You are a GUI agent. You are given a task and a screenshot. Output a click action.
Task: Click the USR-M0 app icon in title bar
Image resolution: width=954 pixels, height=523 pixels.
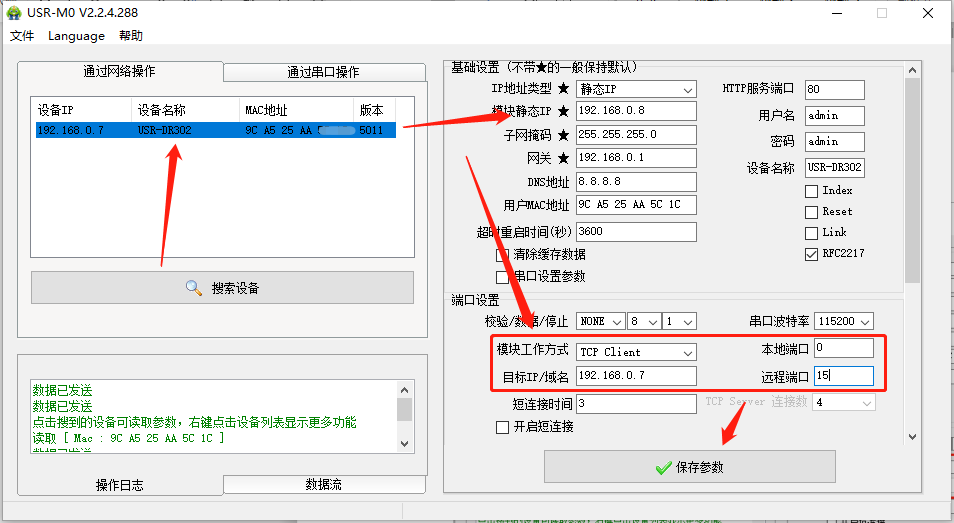(x=13, y=13)
